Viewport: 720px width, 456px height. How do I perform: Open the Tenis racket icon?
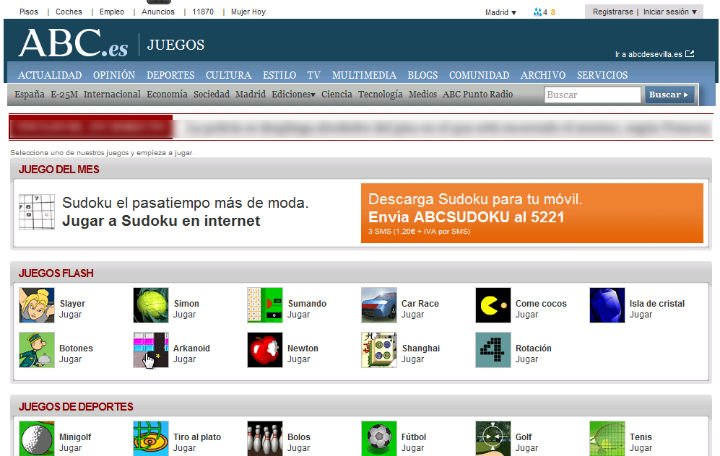pyautogui.click(x=607, y=439)
